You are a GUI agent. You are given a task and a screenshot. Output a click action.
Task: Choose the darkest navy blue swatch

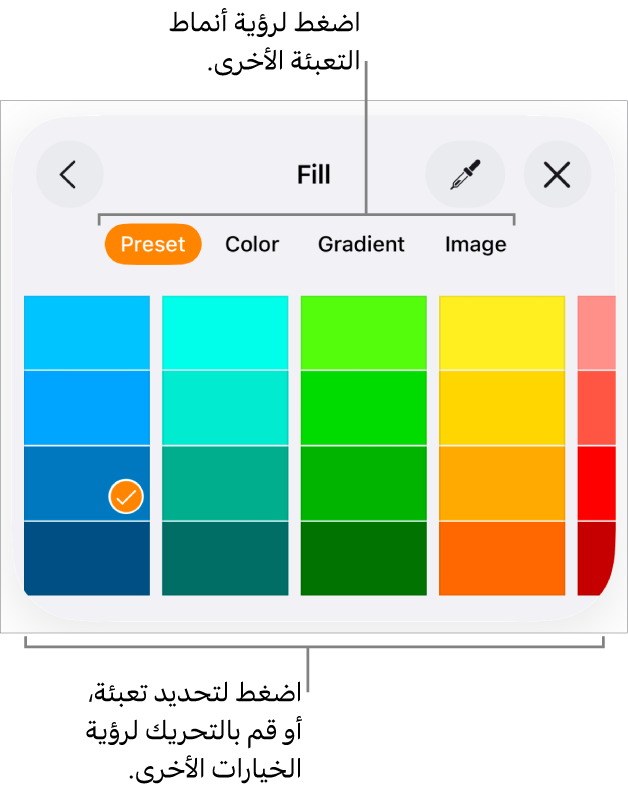pos(87,558)
